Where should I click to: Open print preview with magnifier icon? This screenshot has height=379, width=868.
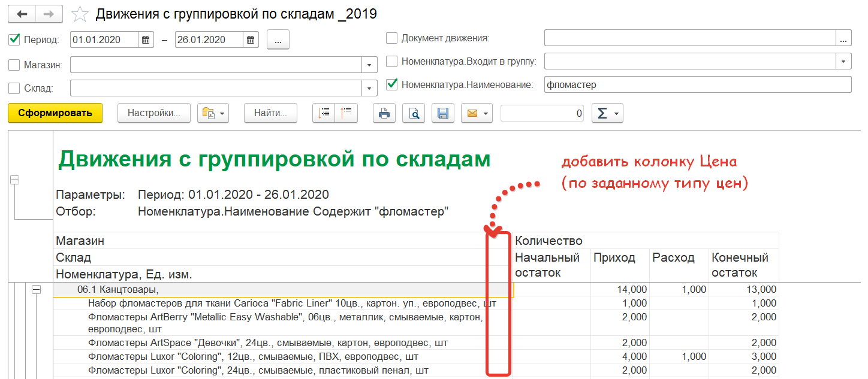pyautogui.click(x=414, y=113)
